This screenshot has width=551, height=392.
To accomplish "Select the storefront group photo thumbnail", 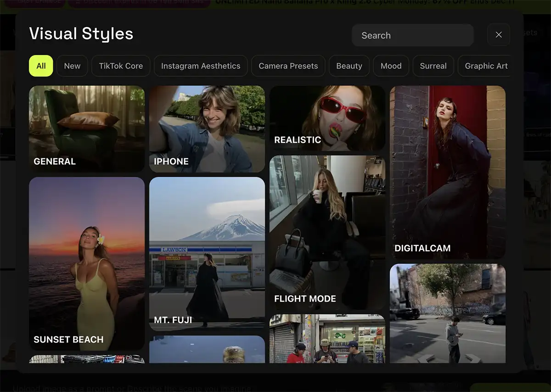I will [327, 339].
